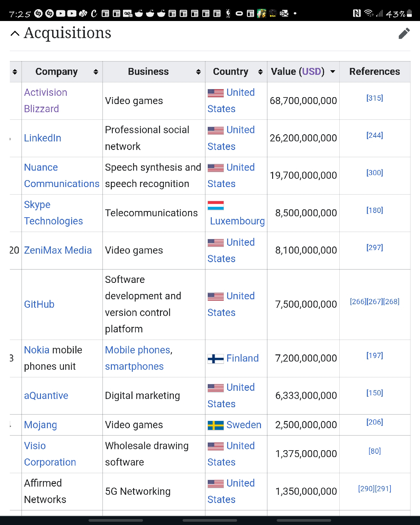Screen dimensions: 420x525
Task: Open reference [291]
Action: point(383,489)
